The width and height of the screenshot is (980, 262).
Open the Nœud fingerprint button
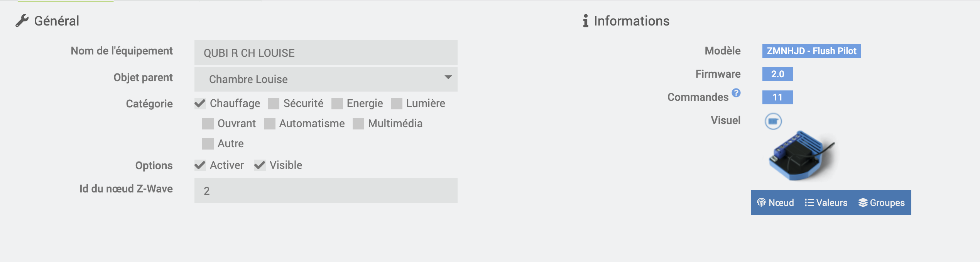pos(776,202)
